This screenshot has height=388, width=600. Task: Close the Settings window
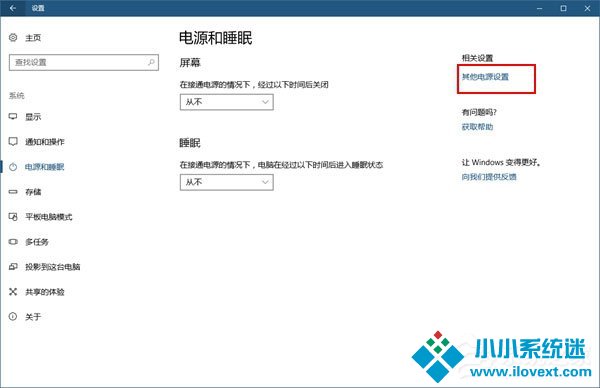(587, 8)
